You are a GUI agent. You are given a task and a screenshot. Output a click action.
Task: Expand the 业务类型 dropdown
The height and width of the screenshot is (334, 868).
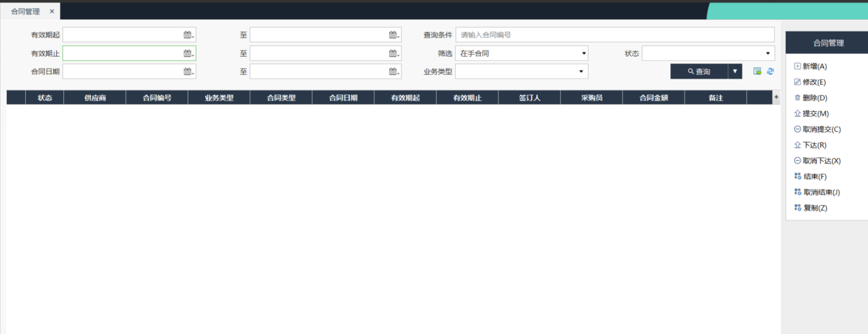(581, 71)
